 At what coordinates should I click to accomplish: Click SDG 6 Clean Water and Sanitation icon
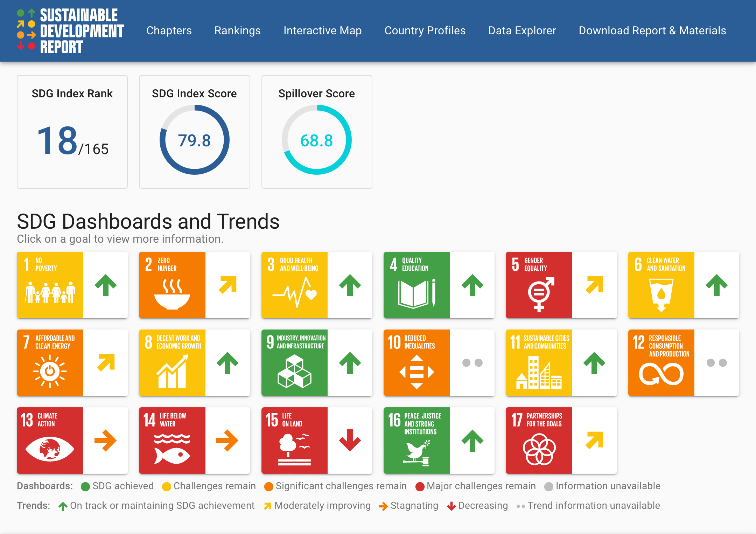[661, 285]
